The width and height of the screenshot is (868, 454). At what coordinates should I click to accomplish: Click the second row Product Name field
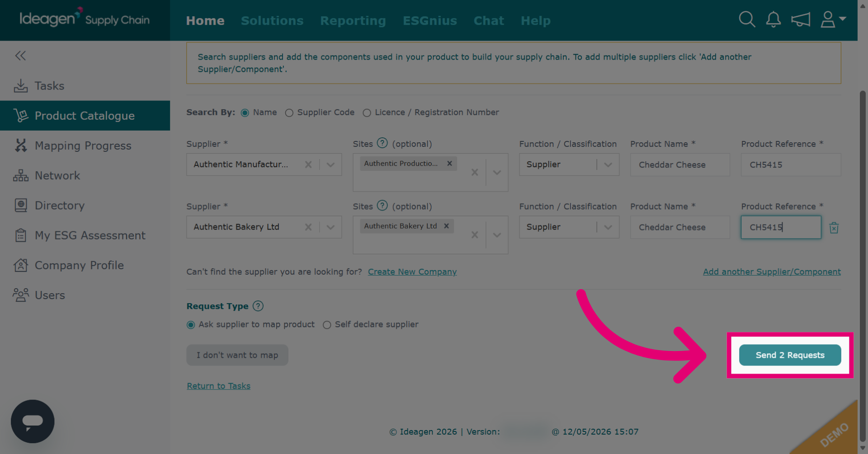point(680,227)
